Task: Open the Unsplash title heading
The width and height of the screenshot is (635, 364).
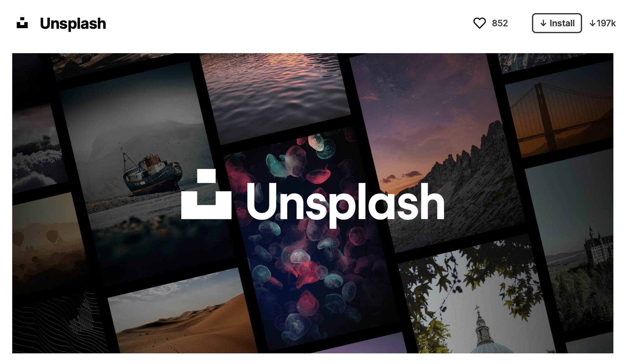Action: pyautogui.click(x=73, y=23)
